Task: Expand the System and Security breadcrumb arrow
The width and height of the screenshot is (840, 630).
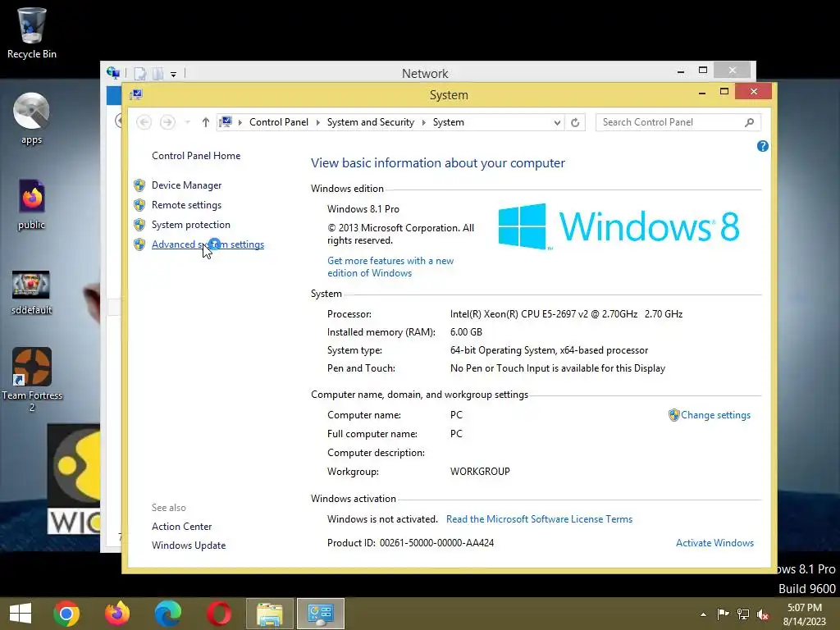Action: click(x=424, y=123)
